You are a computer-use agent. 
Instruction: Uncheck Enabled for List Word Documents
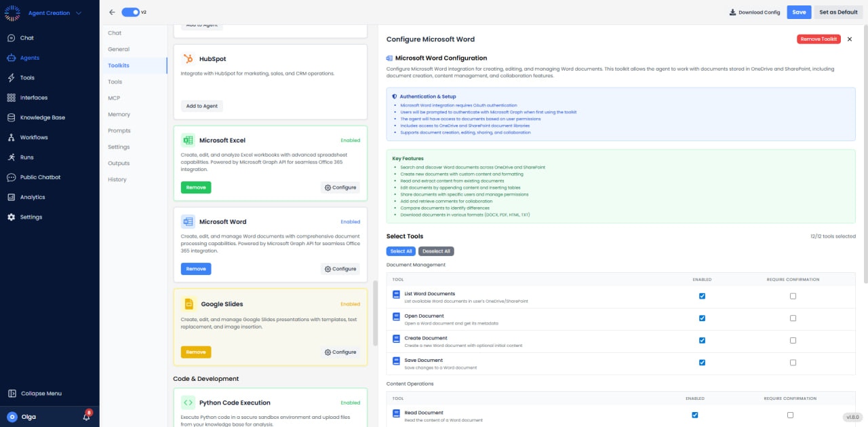pos(702,296)
